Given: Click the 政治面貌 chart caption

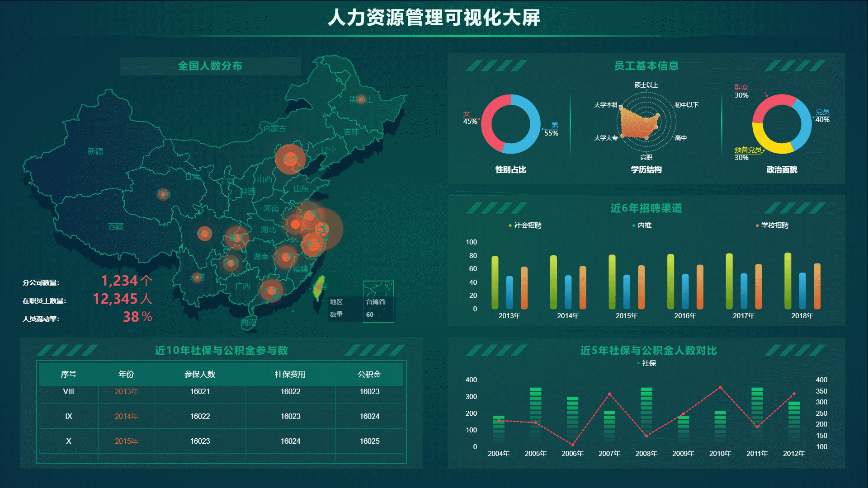Looking at the screenshot, I should tap(782, 169).
